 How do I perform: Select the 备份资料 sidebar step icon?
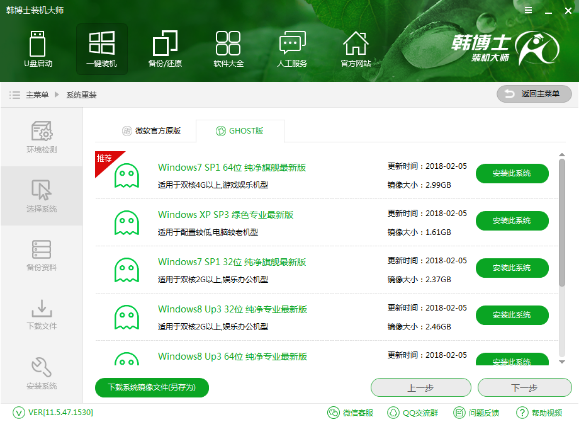(x=41, y=249)
